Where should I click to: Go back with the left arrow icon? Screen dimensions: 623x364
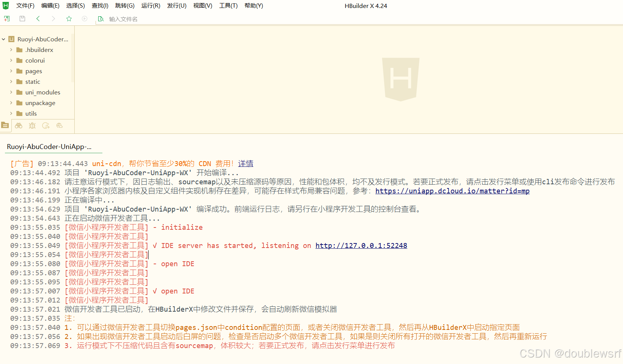click(x=38, y=19)
